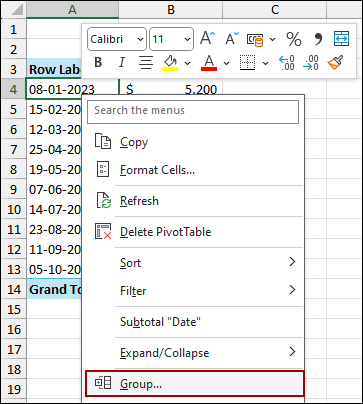Apply accounting number format from the mini toolbar
The image size is (363, 404).
pos(255,39)
